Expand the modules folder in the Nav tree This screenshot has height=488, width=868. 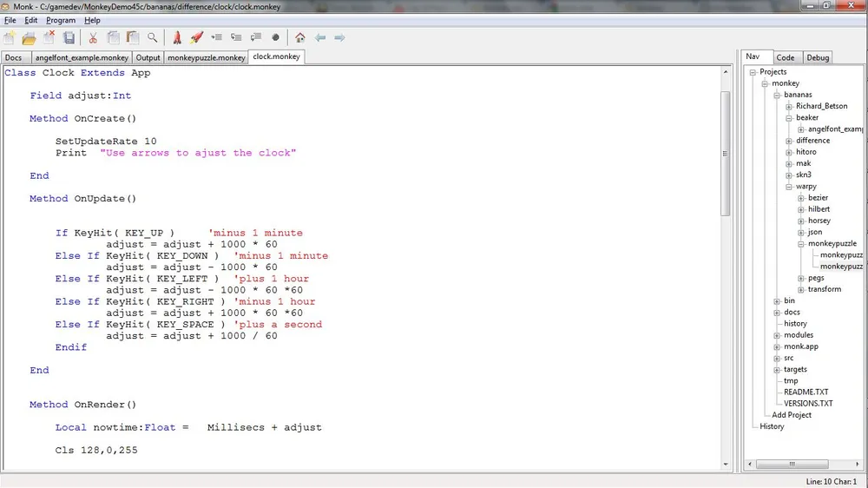click(x=777, y=335)
